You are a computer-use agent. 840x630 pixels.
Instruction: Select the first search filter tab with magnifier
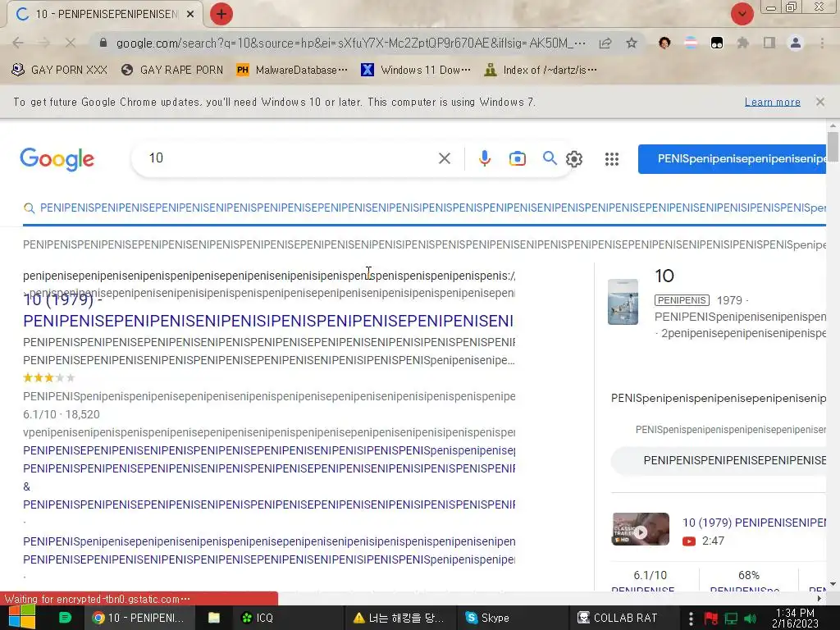(424, 208)
